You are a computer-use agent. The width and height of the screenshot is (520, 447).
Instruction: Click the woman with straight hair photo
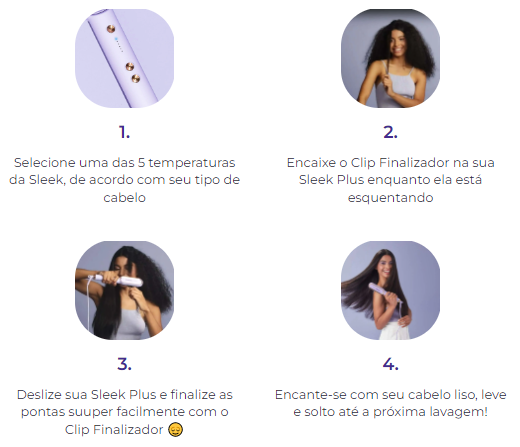tap(390, 290)
